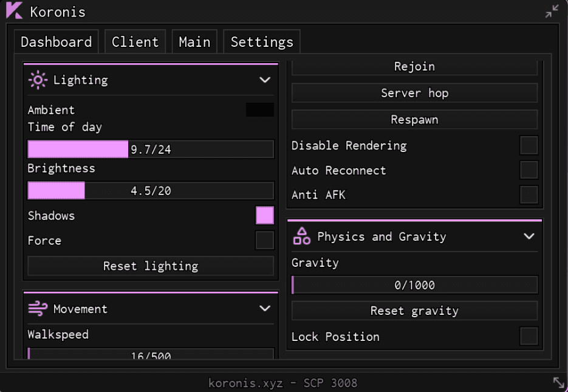Image resolution: width=568 pixels, height=392 pixels.
Task: Click the resize arrow in bottom-right corner
Action: click(x=558, y=382)
